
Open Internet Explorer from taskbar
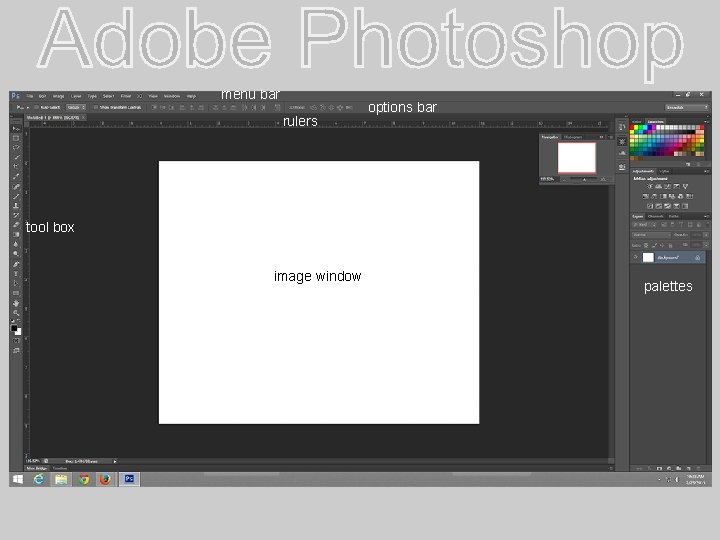coord(39,479)
